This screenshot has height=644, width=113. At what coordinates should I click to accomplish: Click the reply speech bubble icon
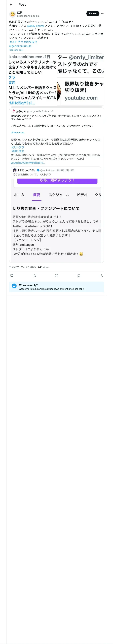(12, 276)
